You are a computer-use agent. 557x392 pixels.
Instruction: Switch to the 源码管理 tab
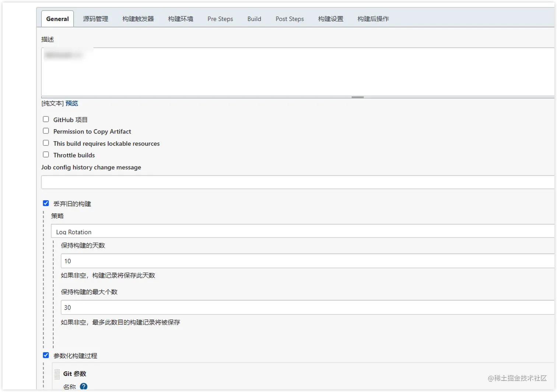pyautogui.click(x=95, y=19)
